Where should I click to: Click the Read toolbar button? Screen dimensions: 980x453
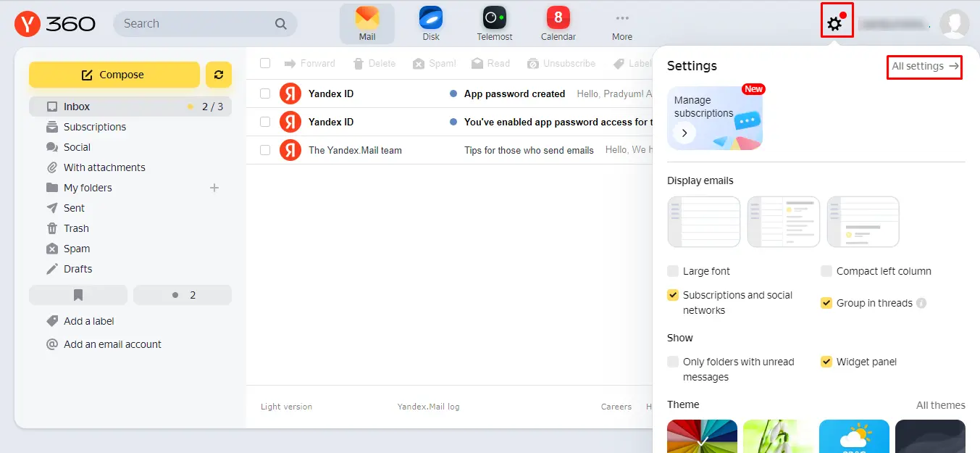491,64
